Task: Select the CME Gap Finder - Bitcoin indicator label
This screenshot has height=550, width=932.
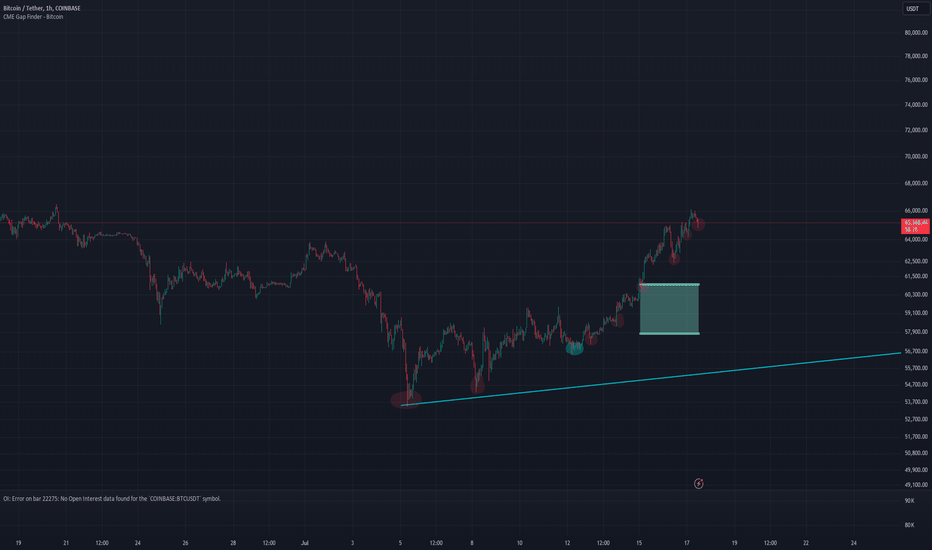Action: tap(33, 17)
